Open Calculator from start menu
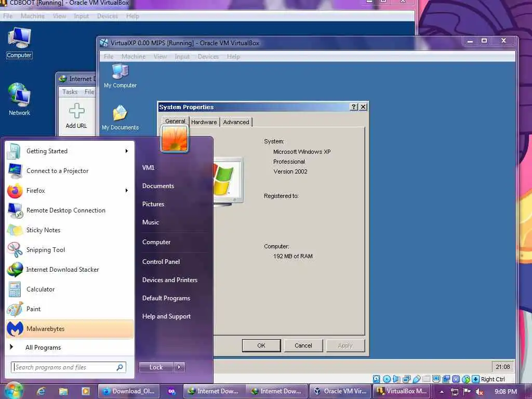Screen dimensions: 532x399 70,289
